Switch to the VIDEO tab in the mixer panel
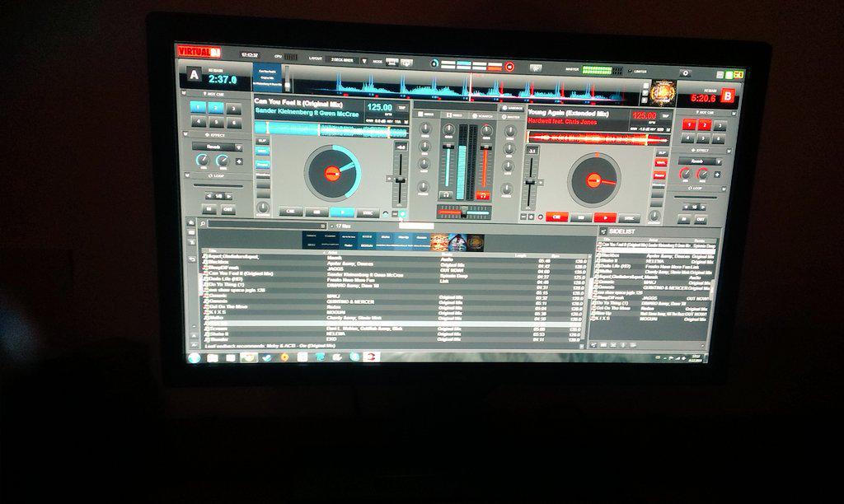 [453, 115]
